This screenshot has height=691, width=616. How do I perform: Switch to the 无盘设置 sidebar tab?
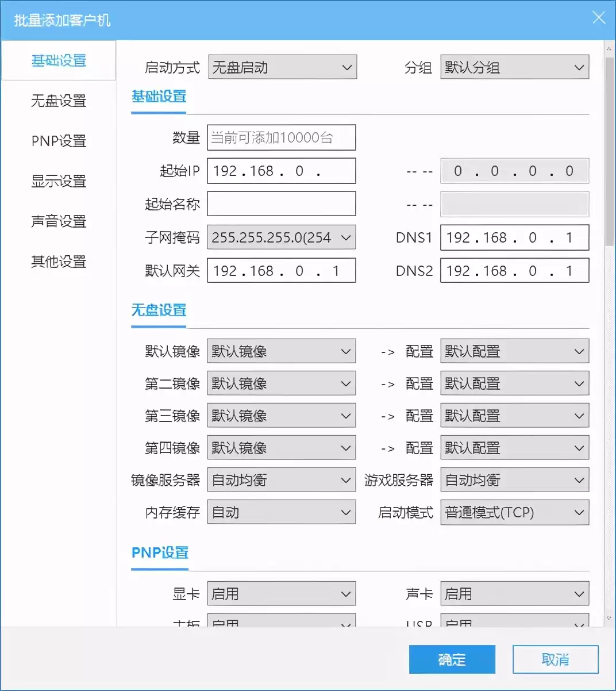(x=58, y=101)
